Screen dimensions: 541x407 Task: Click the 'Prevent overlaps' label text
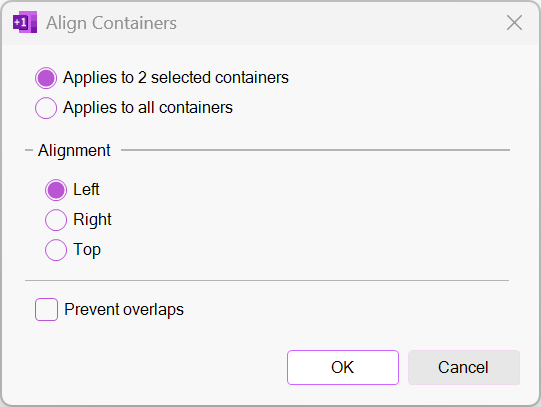coord(124,309)
